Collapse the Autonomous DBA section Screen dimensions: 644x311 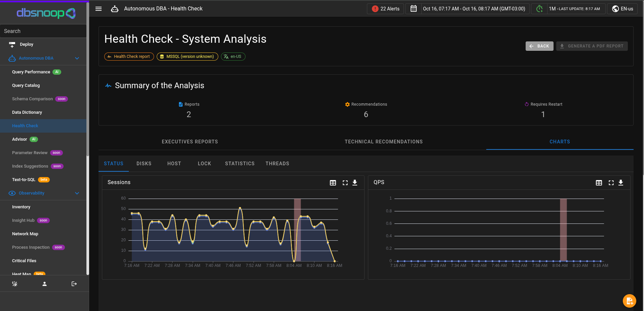77,58
